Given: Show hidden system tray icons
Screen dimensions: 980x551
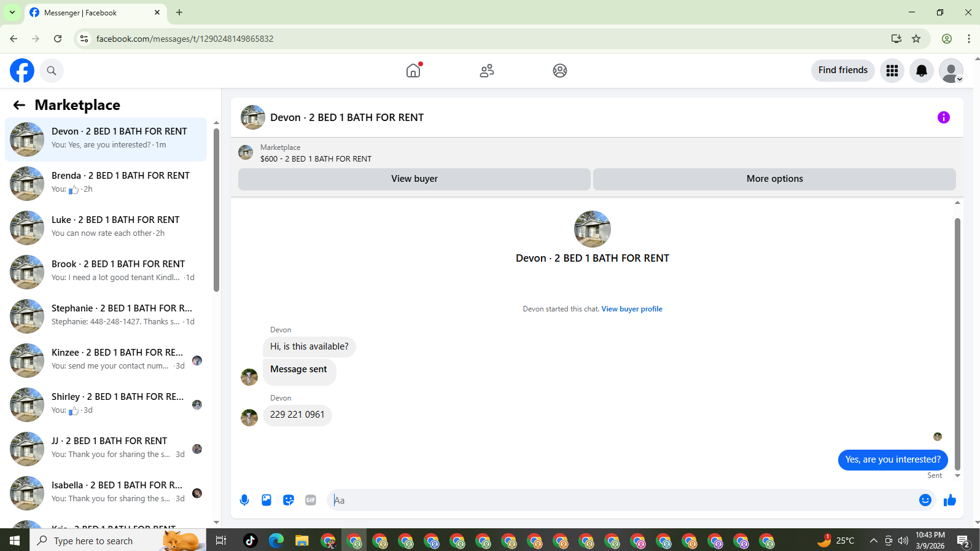Looking at the screenshot, I should click(x=873, y=541).
